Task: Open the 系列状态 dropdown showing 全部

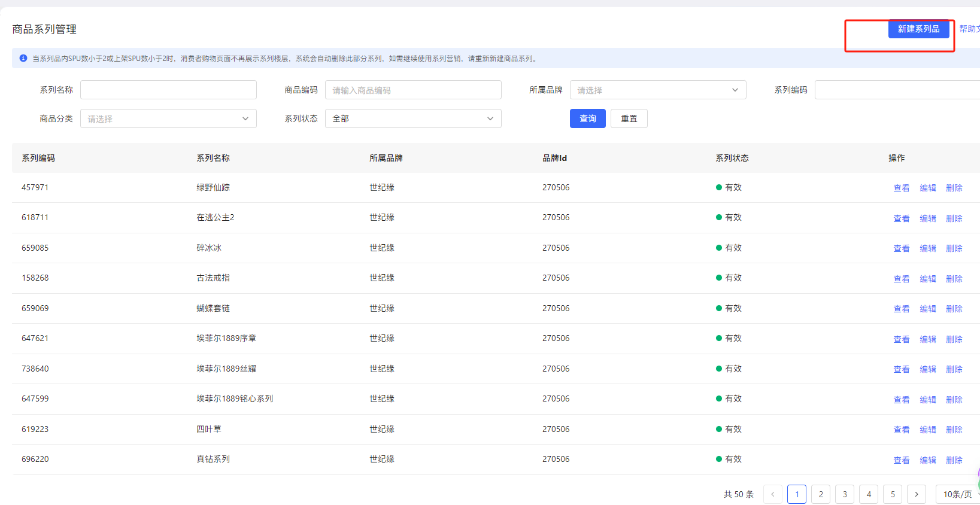Action: (x=412, y=118)
